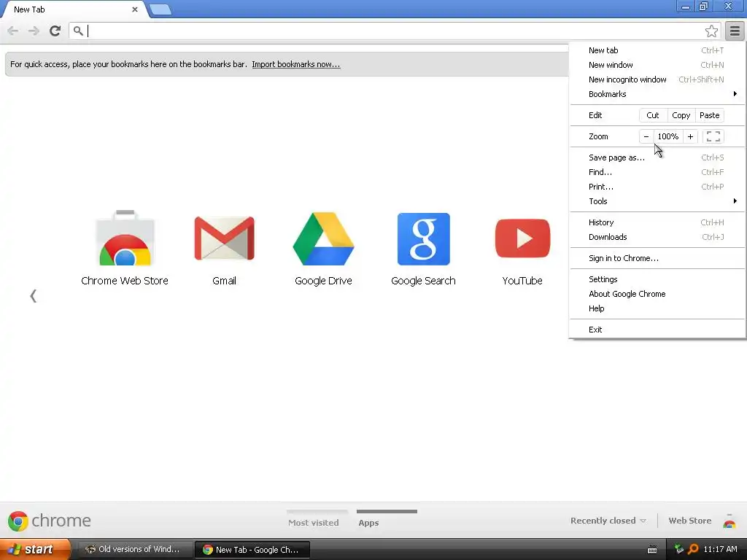Viewport: 747px width, 560px height.
Task: Click Sign in to Chrome...
Action: [x=657, y=258]
